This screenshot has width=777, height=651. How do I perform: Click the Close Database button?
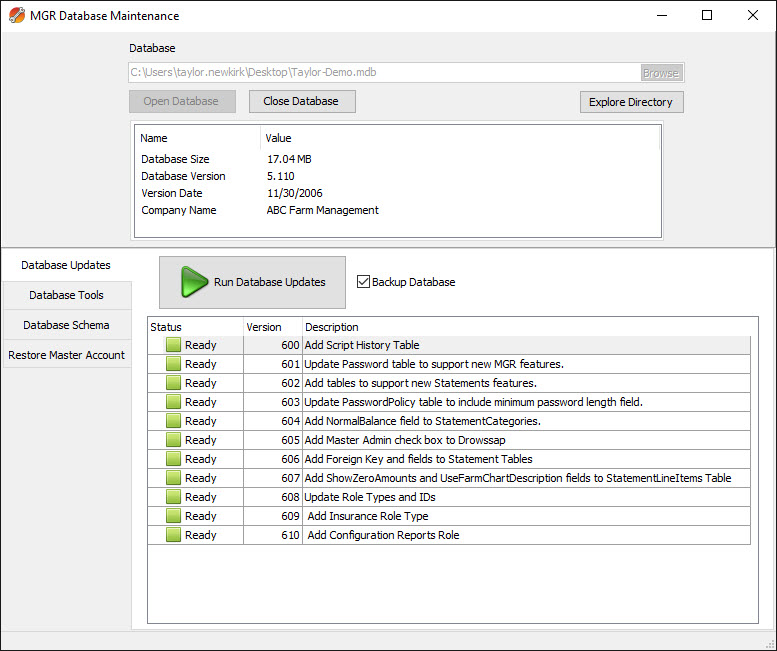301,101
